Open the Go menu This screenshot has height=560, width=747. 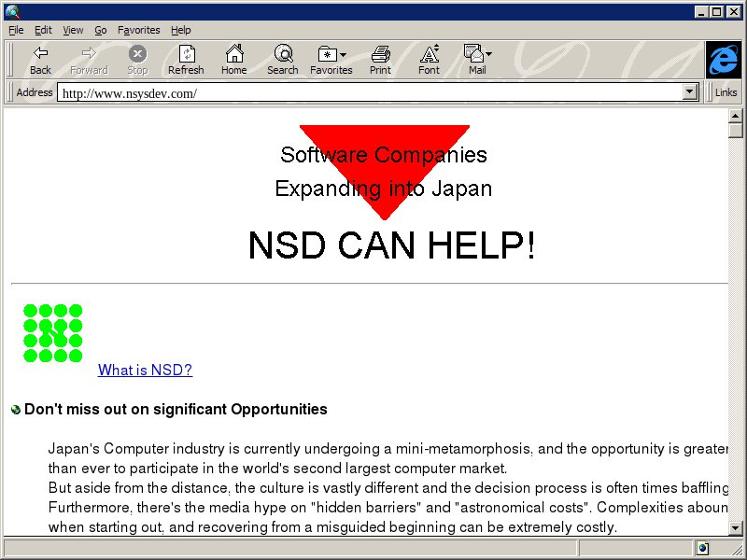pos(100,30)
